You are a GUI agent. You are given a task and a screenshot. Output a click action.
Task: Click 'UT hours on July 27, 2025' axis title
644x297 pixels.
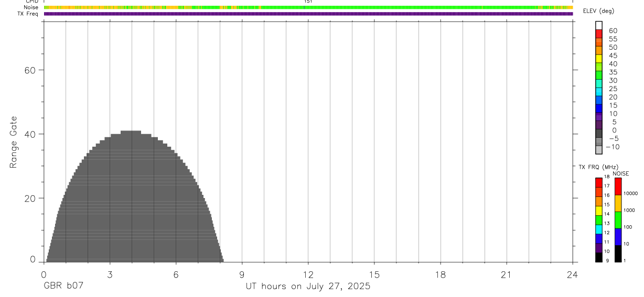pyautogui.click(x=308, y=286)
